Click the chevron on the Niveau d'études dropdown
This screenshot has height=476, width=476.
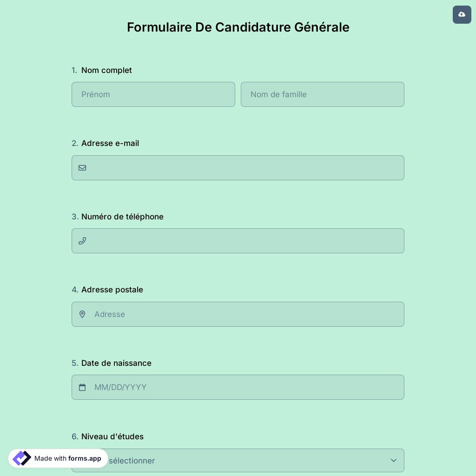pyautogui.click(x=393, y=460)
